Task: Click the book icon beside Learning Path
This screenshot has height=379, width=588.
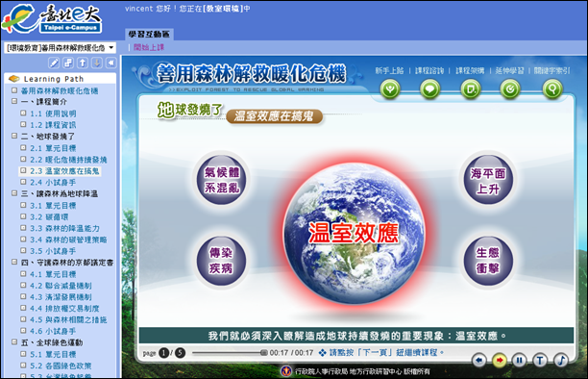Action: 13,79
